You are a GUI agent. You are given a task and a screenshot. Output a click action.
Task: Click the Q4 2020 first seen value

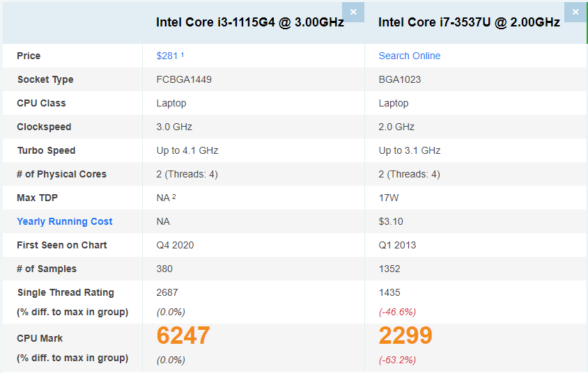click(175, 245)
